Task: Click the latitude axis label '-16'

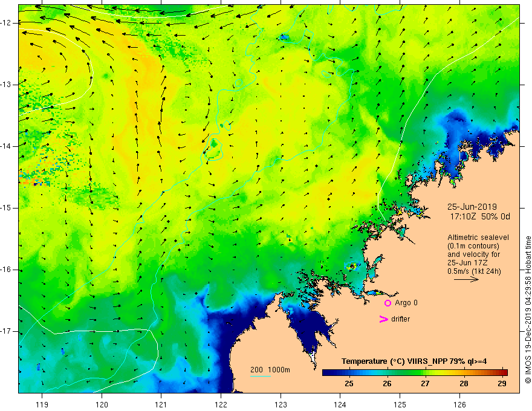Action: pyautogui.click(x=6, y=270)
